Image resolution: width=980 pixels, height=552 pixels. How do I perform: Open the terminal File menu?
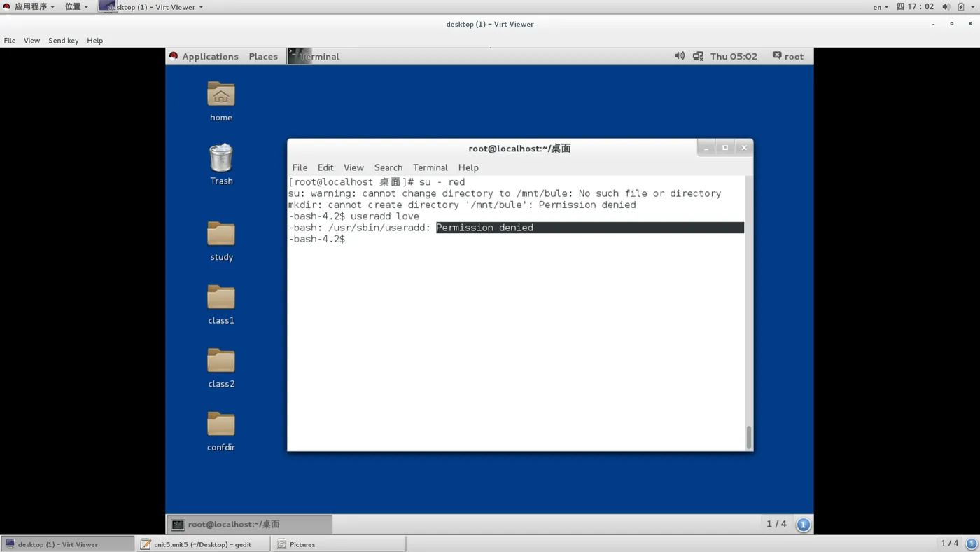point(300,167)
